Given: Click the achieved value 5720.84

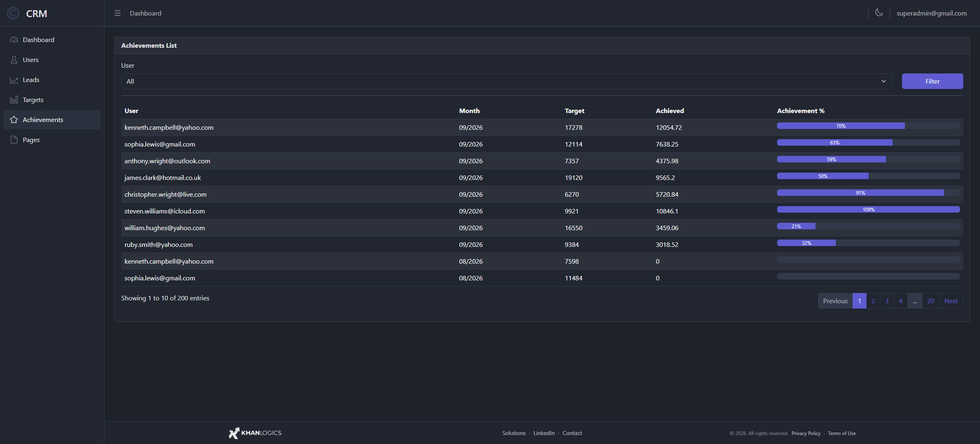Looking at the screenshot, I should (x=667, y=194).
